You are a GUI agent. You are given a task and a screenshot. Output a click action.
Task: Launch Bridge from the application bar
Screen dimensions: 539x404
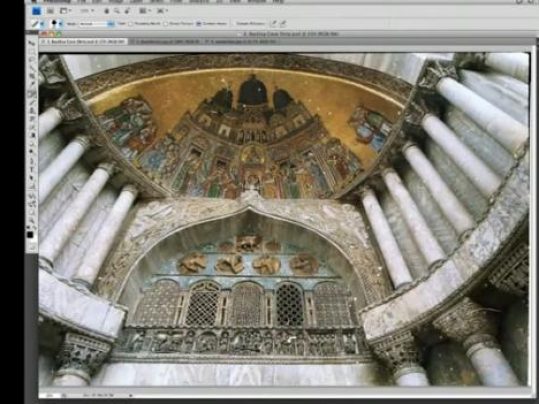click(50, 11)
